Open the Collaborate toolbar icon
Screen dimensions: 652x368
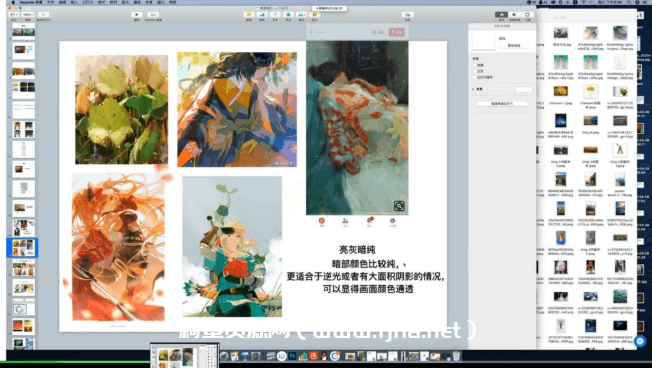pyautogui.click(x=408, y=15)
